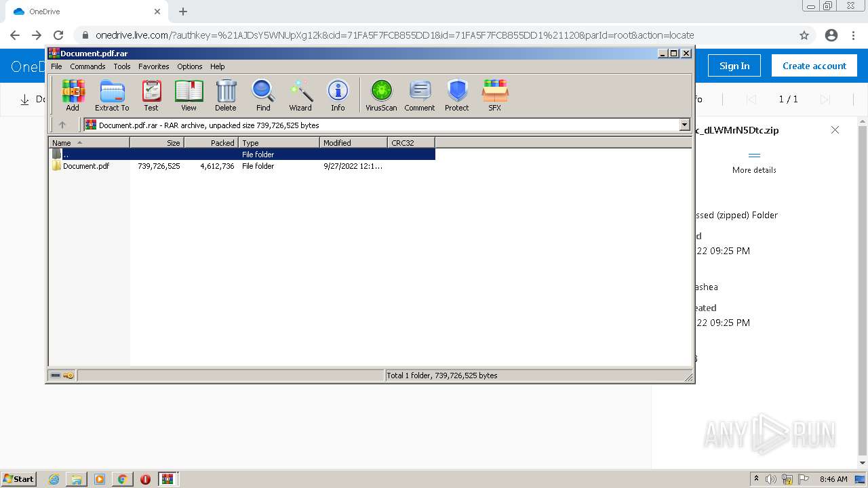The image size is (868, 488).
Task: Open Internet Explorer from the taskbar
Action: point(54,479)
